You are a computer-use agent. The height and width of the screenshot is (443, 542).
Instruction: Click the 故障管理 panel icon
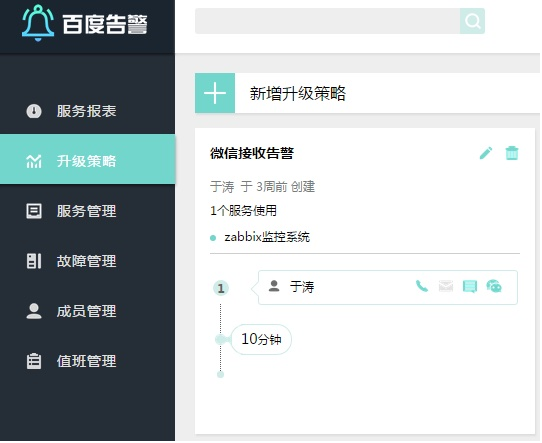[x=34, y=262]
